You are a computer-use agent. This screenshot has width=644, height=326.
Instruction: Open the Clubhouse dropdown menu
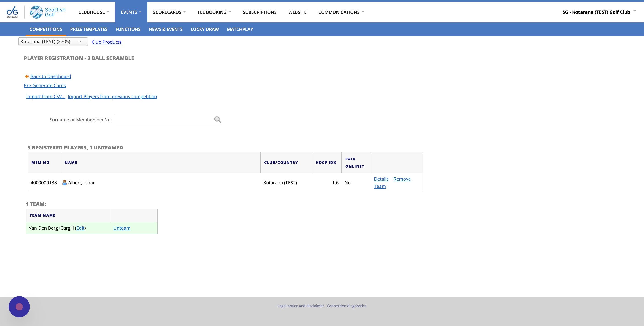[x=94, y=12]
